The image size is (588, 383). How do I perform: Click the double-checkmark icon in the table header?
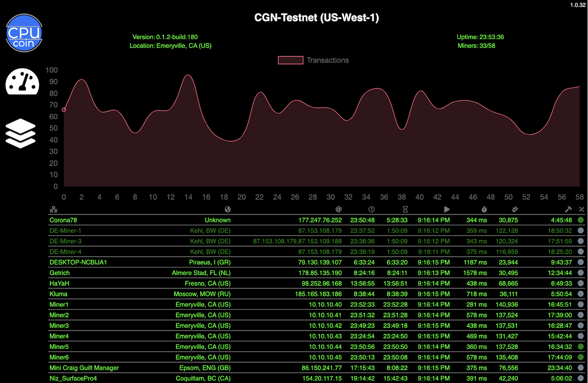(515, 209)
